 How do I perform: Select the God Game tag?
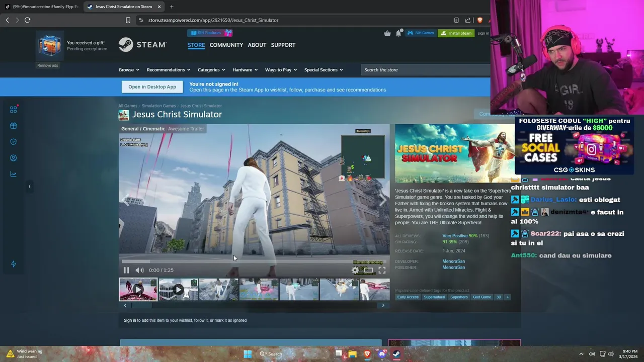[x=481, y=297]
